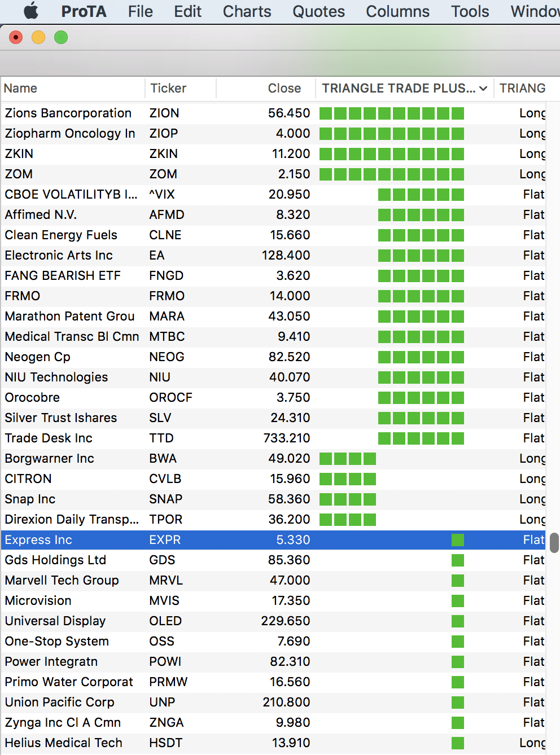Sort by the Close column header
The height and width of the screenshot is (755, 560).
[x=266, y=88]
